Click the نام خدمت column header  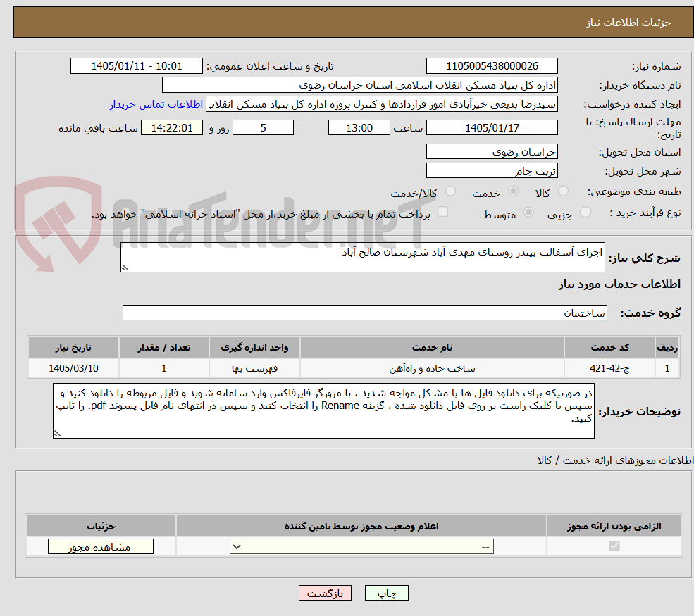click(x=432, y=348)
